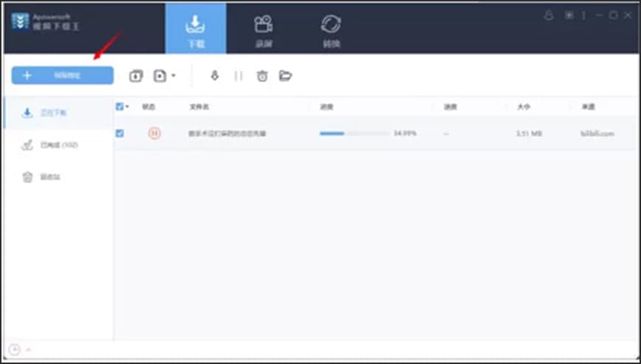Click the 进度 progress column header
The height and width of the screenshot is (364, 641).
point(326,107)
